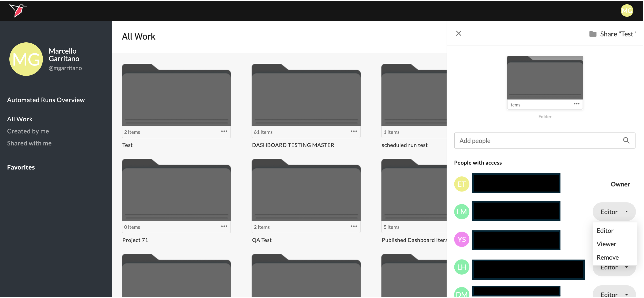Open the scheduled run test folder
644x298 pixels.
(414, 97)
